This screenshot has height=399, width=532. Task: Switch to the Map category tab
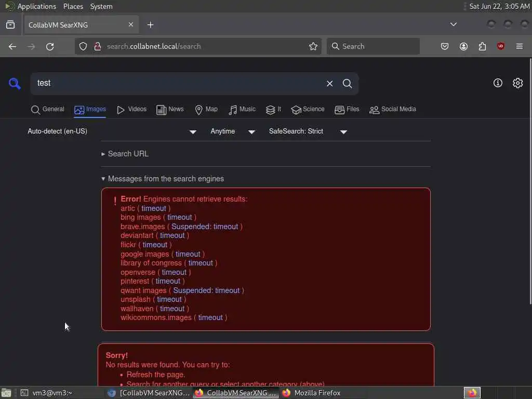coord(206,109)
